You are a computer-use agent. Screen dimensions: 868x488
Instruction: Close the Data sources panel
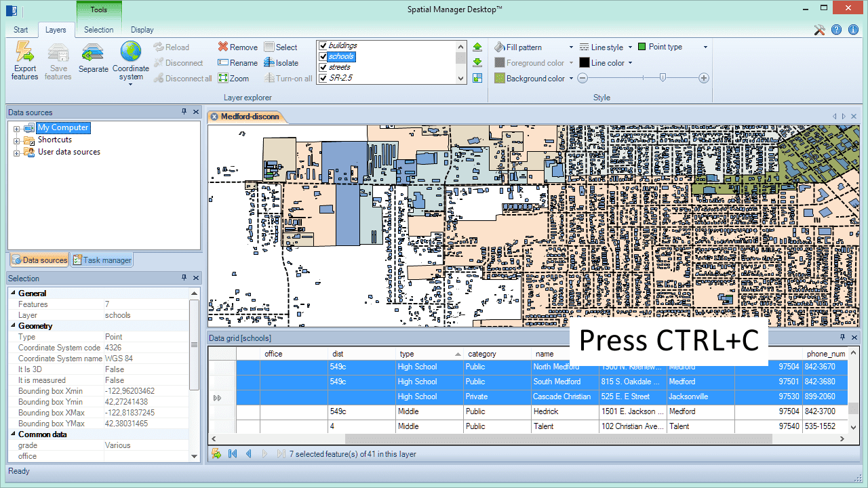click(x=196, y=112)
